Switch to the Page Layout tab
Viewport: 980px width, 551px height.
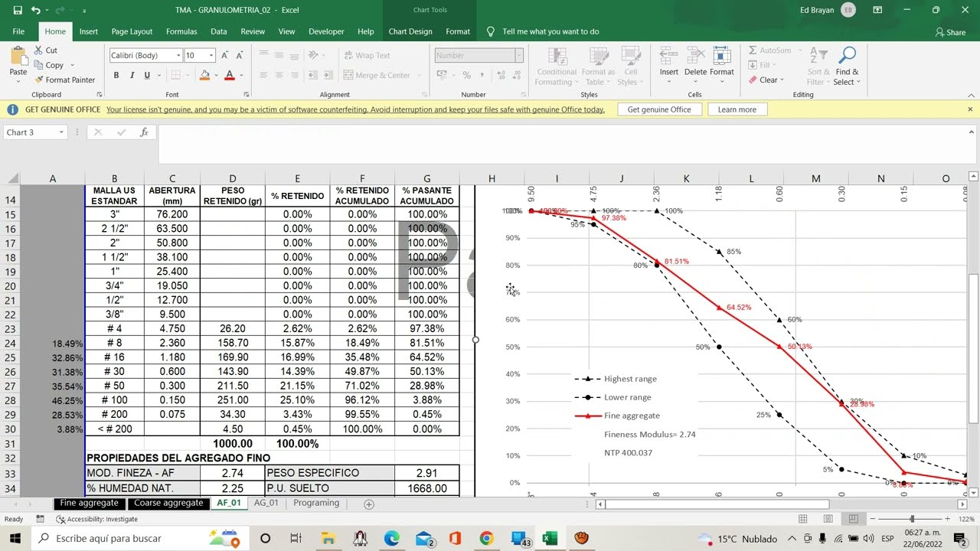pos(132,31)
